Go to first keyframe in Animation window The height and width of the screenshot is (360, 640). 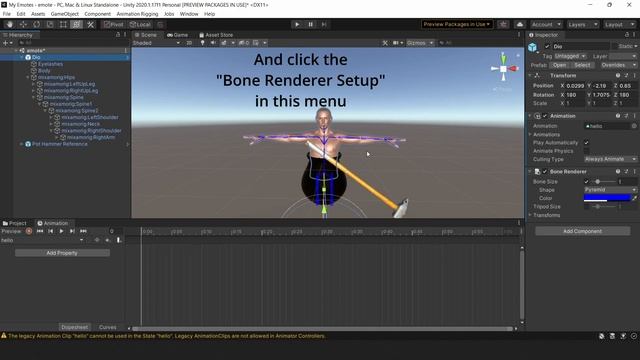pyautogui.click(x=40, y=231)
